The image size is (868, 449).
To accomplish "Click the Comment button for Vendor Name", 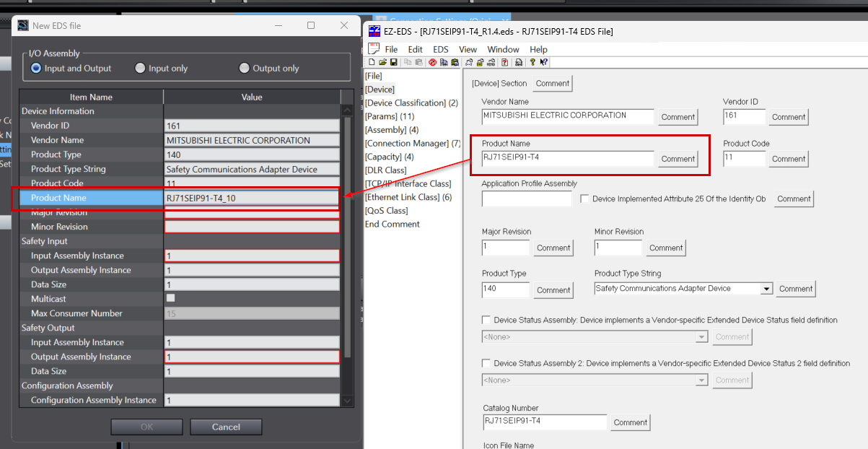I will [678, 117].
